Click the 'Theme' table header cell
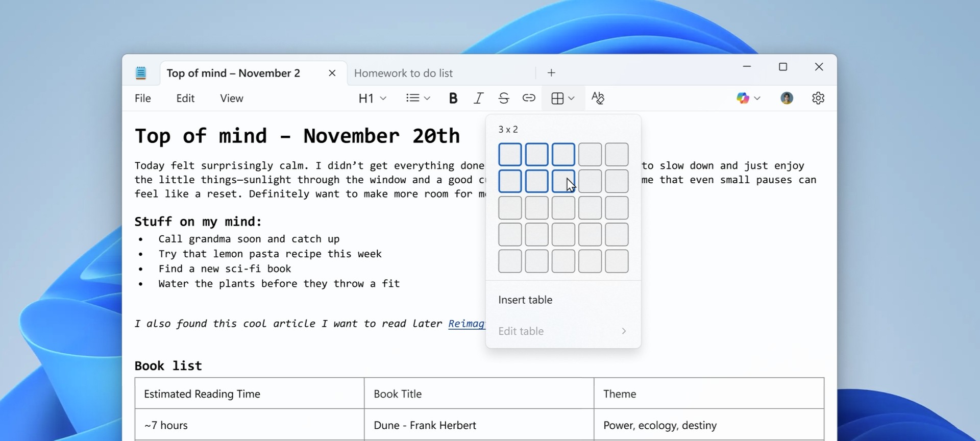This screenshot has height=441, width=980. point(709,394)
